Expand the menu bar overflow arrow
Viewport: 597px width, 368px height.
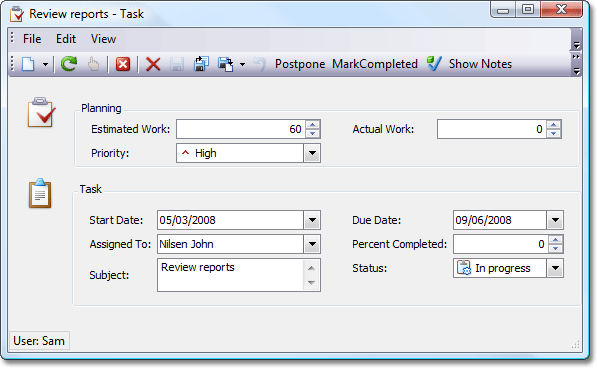coord(576,45)
